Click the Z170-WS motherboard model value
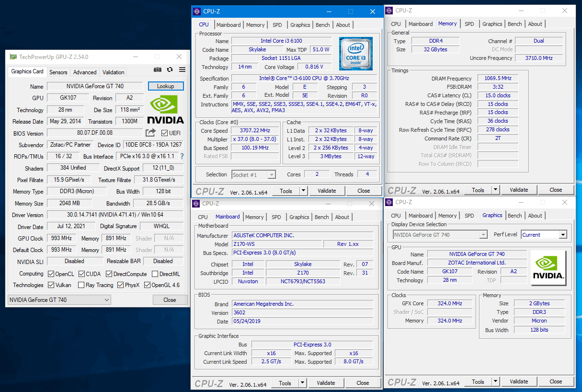Viewport: 582px width, 392px height. point(277,244)
